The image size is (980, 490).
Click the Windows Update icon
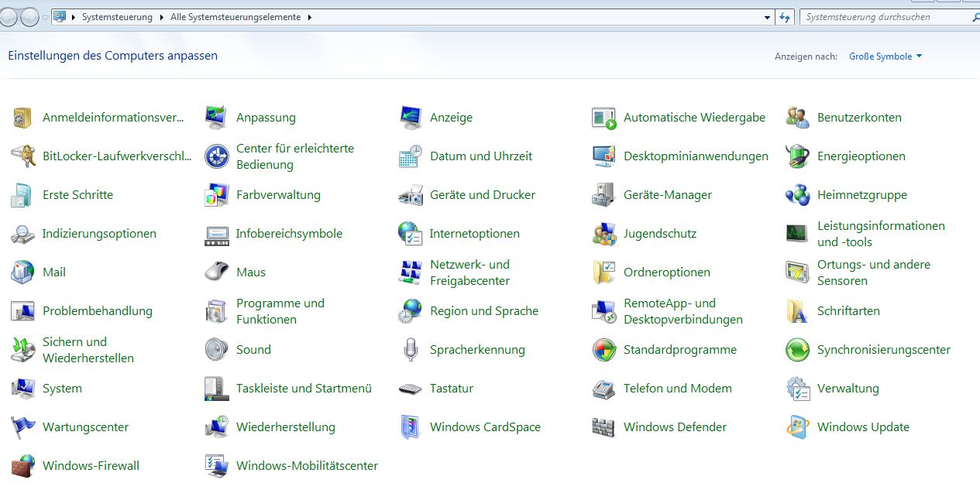point(797,427)
